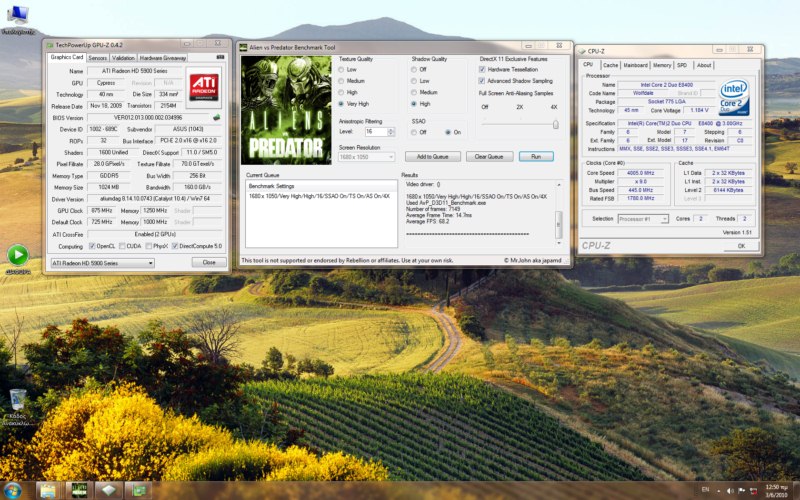Open the Screen Resolution 1680 x 1050 dropdown
Screen dimensions: 800x500
[x=366, y=157]
